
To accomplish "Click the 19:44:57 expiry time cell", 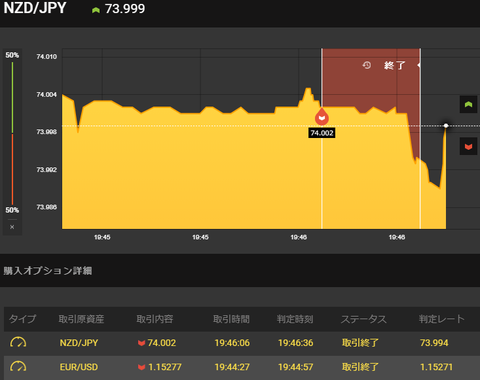I will pyautogui.click(x=296, y=367).
